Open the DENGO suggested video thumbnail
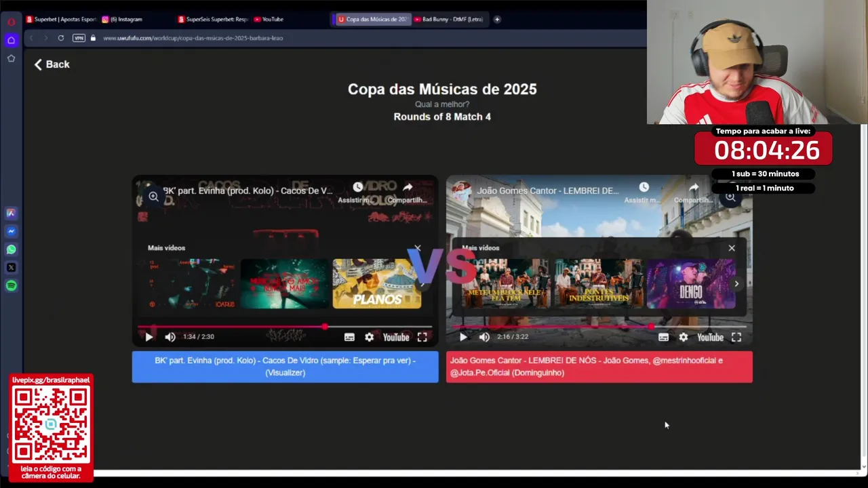Screen dimensions: 868x488 click(691, 283)
